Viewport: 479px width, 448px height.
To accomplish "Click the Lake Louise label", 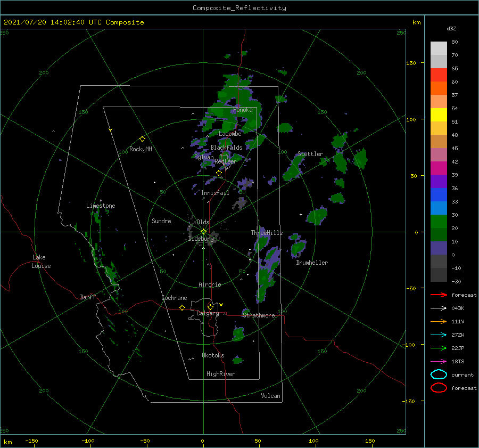I will [41, 262].
